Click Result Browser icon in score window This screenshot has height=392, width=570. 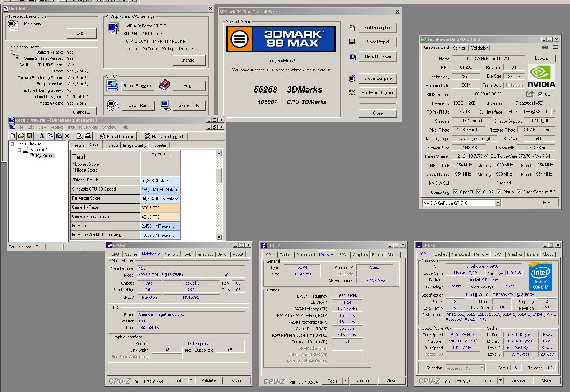(x=352, y=57)
